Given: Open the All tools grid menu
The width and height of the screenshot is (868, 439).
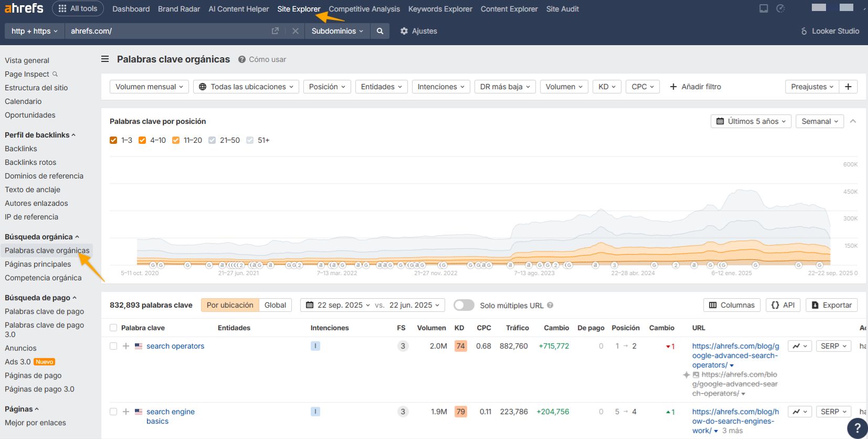Looking at the screenshot, I should click(x=78, y=8).
